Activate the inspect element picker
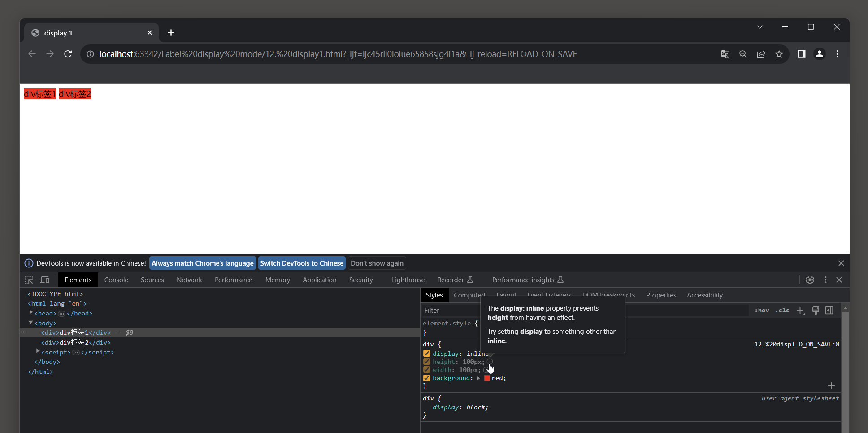 pos(29,280)
